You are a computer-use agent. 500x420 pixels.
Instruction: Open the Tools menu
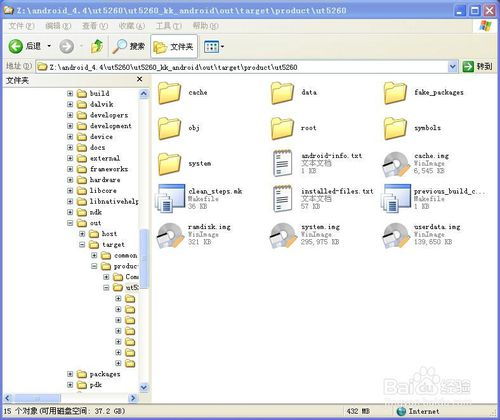(x=169, y=26)
